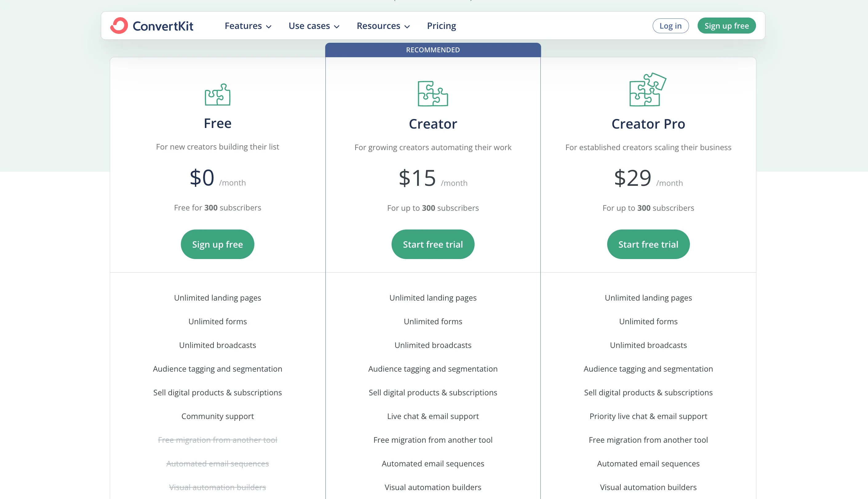
Task: Click 'Live chat & email support'
Action: [433, 417]
